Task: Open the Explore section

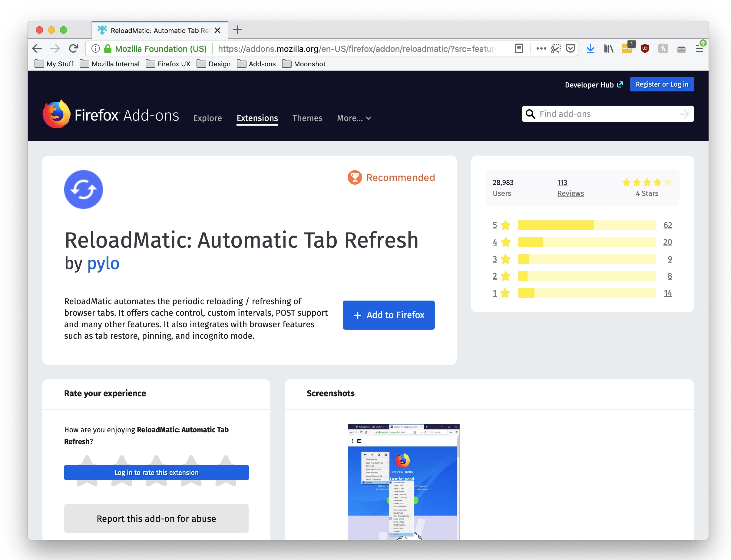Action: pos(207,118)
